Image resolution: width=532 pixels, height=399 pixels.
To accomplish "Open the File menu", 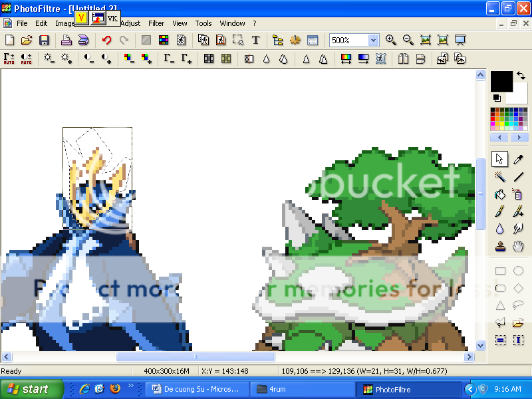I will 22,23.
